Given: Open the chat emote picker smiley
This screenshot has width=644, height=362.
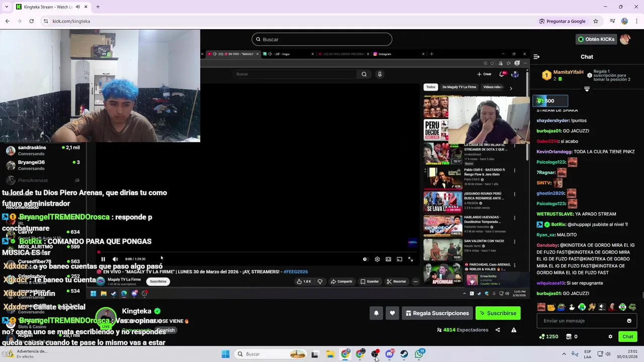Looking at the screenshot, I should (629, 321).
